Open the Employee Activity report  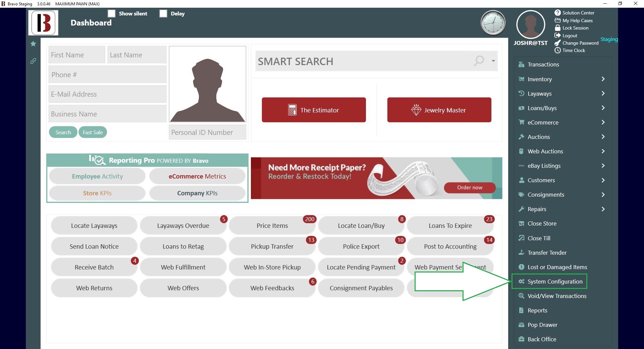97,176
